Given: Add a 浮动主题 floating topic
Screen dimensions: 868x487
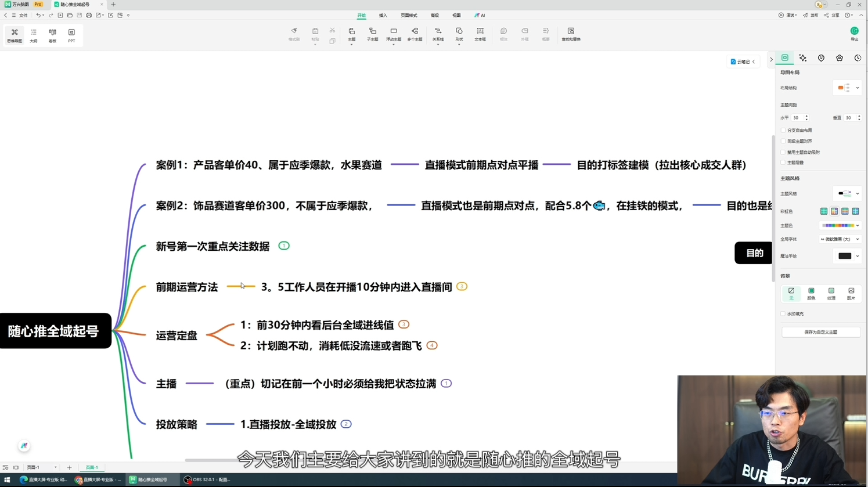Looking at the screenshot, I should [x=394, y=34].
